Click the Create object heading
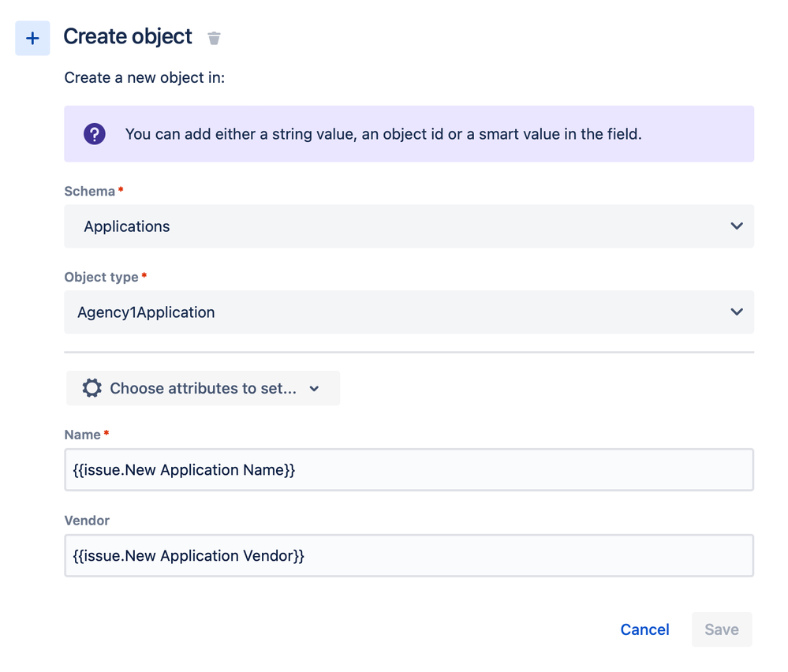Image resolution: width=788 pixels, height=672 pixels. (128, 36)
